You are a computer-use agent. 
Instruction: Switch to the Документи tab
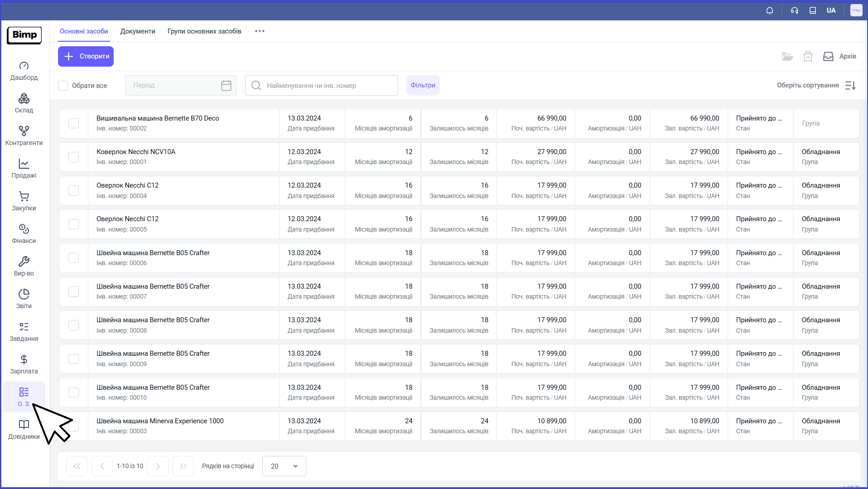(x=138, y=31)
